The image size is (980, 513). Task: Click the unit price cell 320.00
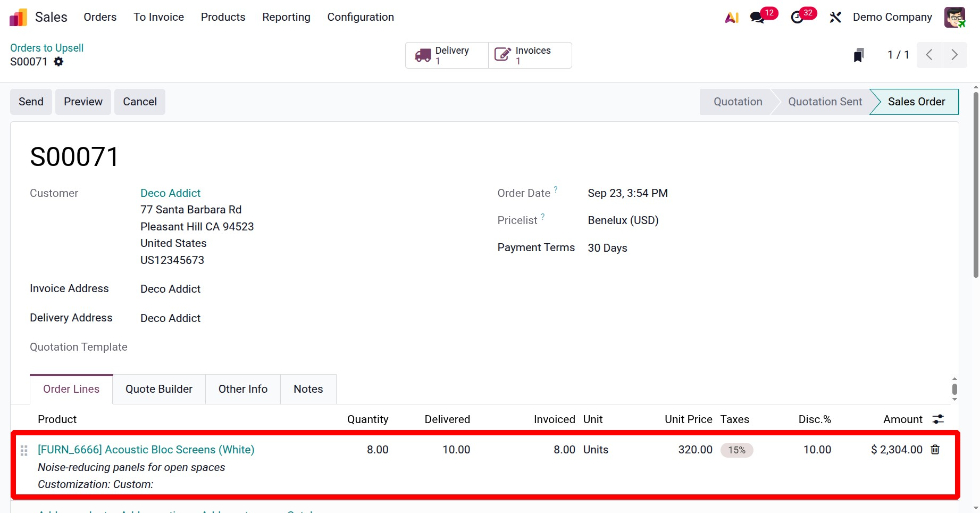pyautogui.click(x=695, y=450)
